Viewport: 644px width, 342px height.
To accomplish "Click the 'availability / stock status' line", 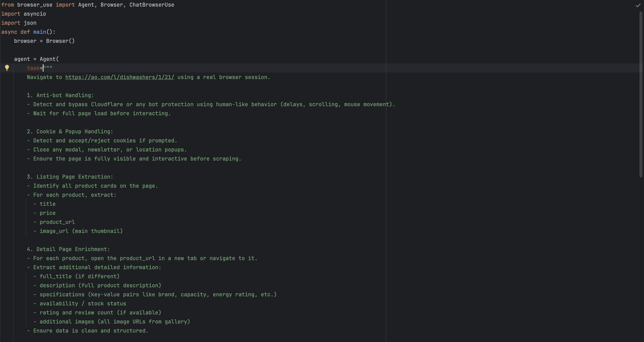I will [x=83, y=304].
